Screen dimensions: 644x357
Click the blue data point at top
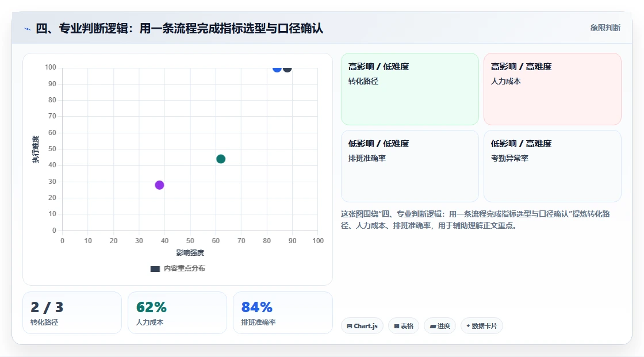tap(277, 68)
